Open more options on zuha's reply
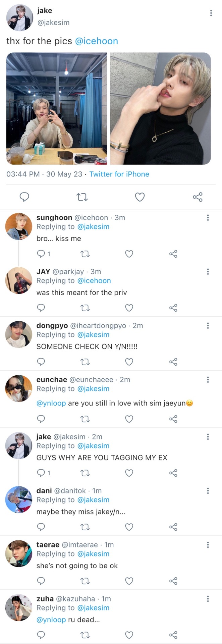Viewport: 222px width, 644px height. pos(208,599)
